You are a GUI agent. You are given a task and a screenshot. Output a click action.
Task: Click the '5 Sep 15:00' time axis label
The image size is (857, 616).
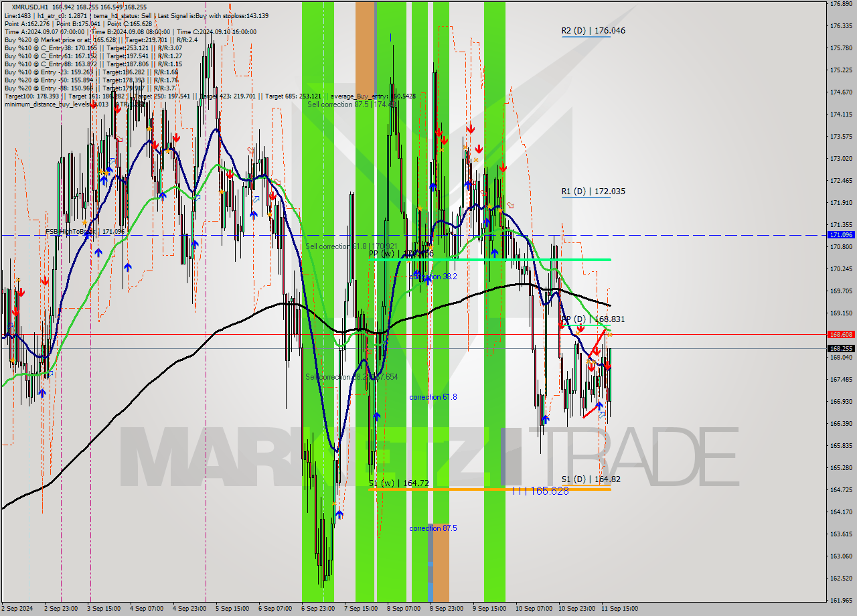click(232, 609)
